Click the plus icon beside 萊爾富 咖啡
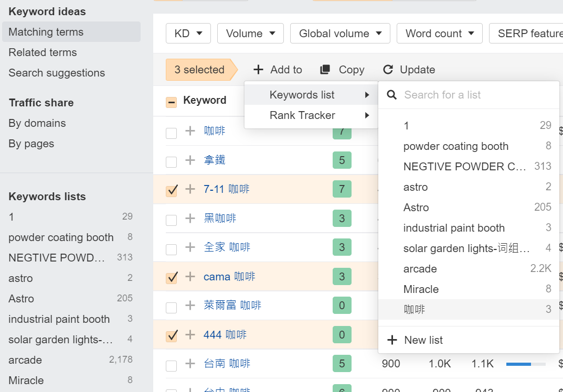This screenshot has height=392, width=563. [190, 306]
